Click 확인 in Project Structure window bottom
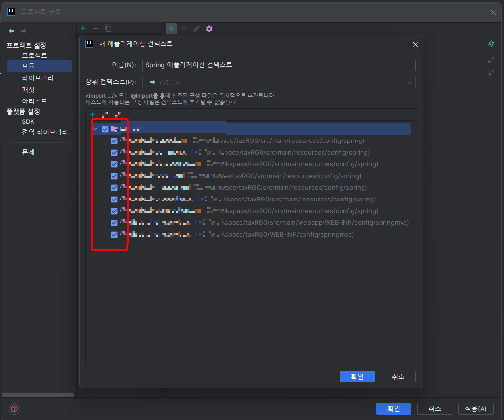Image resolution: width=504 pixels, height=420 pixels. pos(393,409)
